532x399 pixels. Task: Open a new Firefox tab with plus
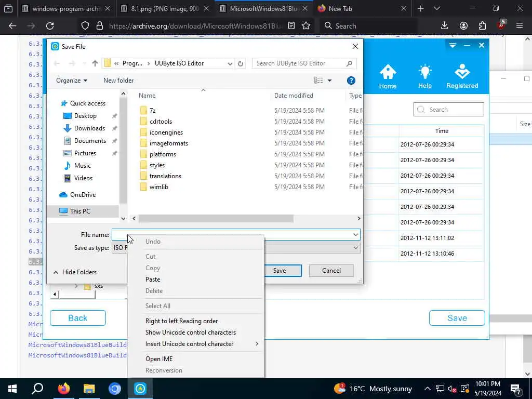(420, 9)
